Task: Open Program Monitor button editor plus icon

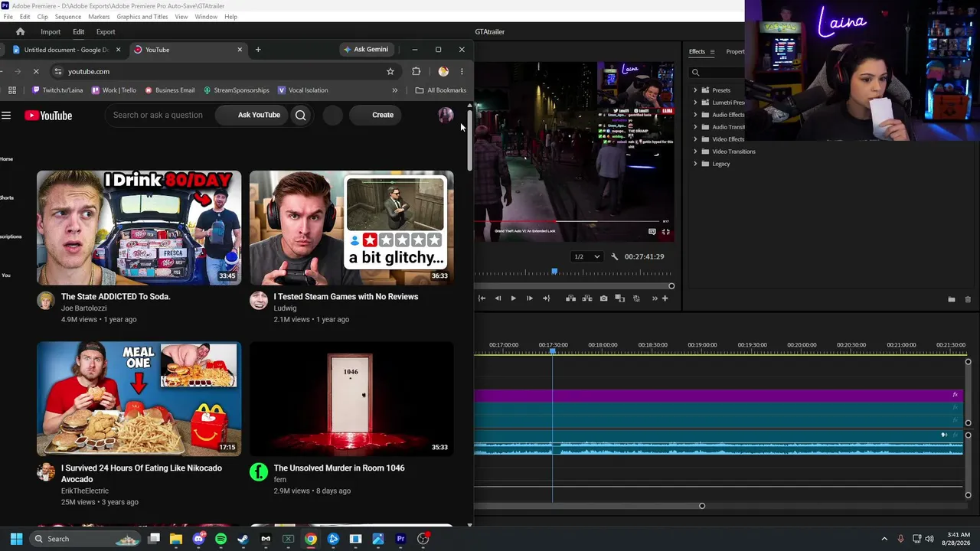Action: [x=665, y=298]
